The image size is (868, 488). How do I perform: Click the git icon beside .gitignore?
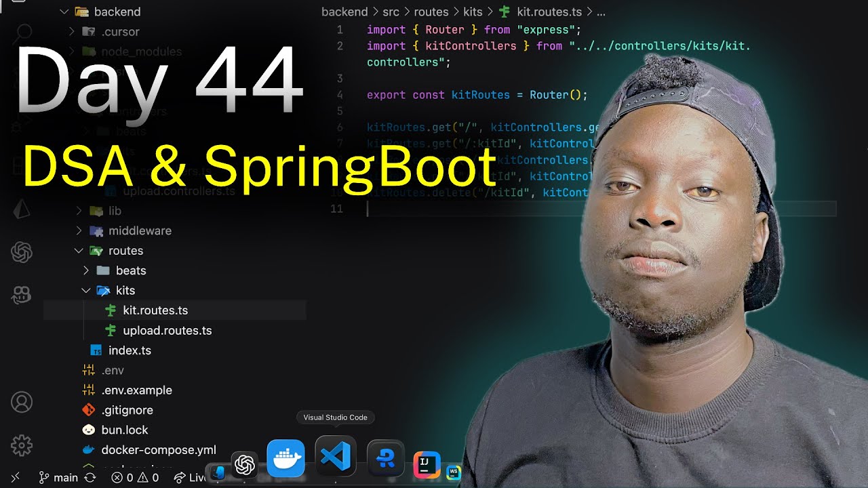(89, 410)
